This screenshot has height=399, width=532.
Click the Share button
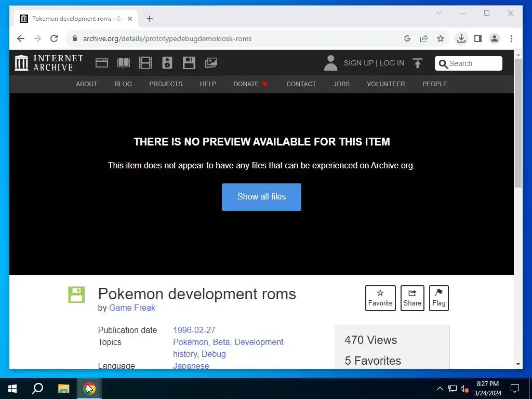pyautogui.click(x=412, y=298)
